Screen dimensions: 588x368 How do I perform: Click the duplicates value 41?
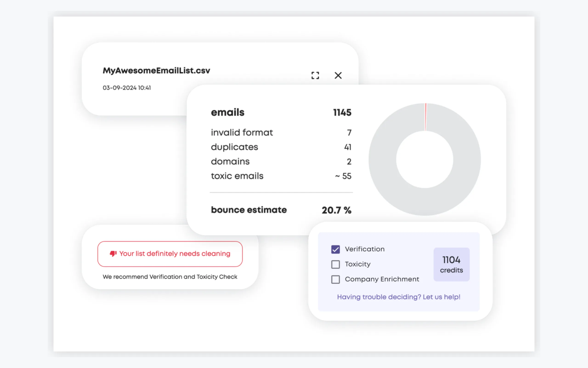click(x=348, y=147)
